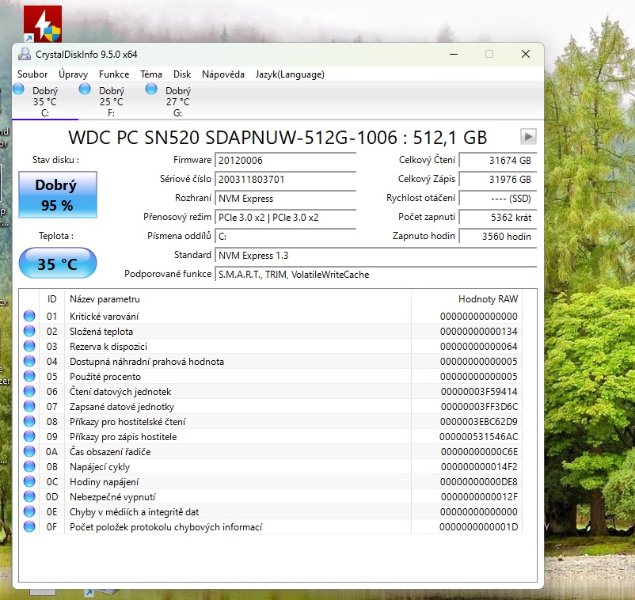Select the Složená teplota row text

click(x=101, y=331)
